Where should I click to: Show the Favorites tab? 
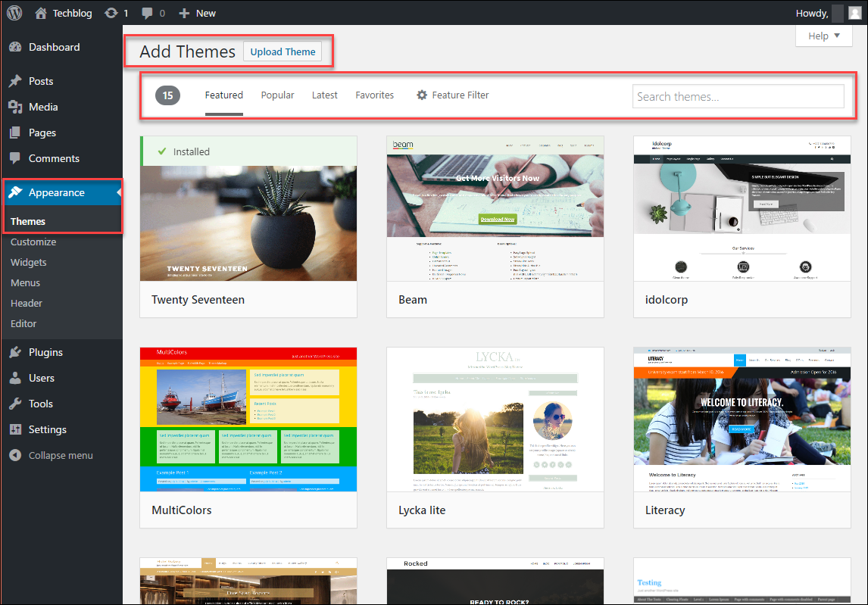[x=375, y=95]
